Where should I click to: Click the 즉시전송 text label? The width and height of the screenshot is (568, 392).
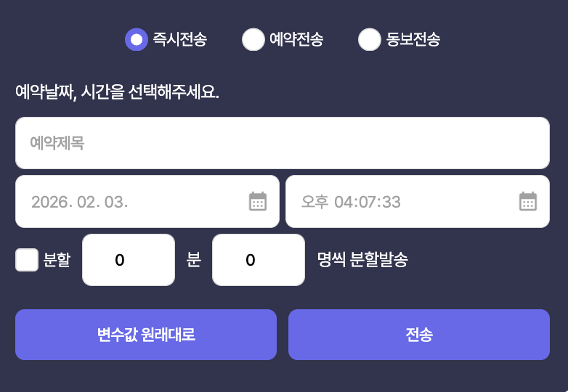[179, 39]
